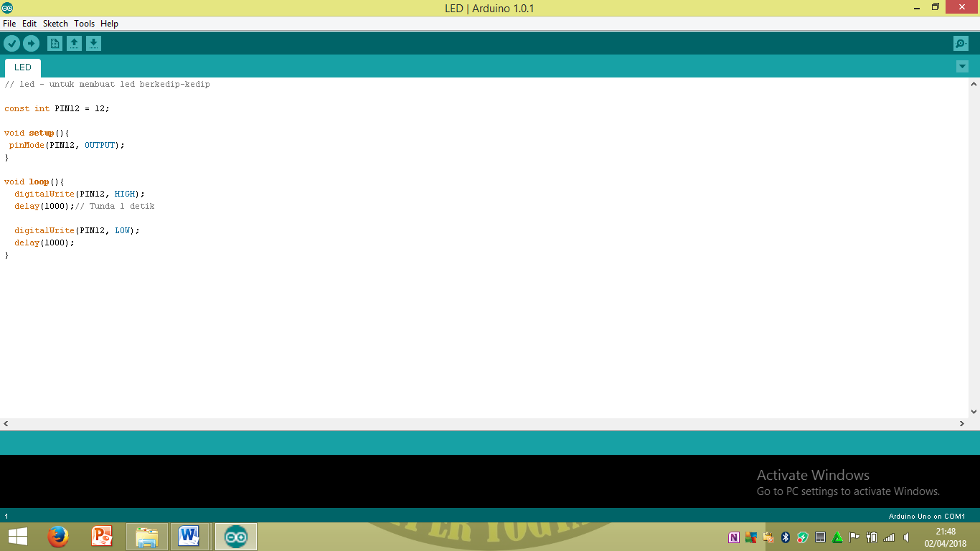Launch Firefox from the taskbar
Viewport: 980px width, 551px height.
[x=57, y=537]
